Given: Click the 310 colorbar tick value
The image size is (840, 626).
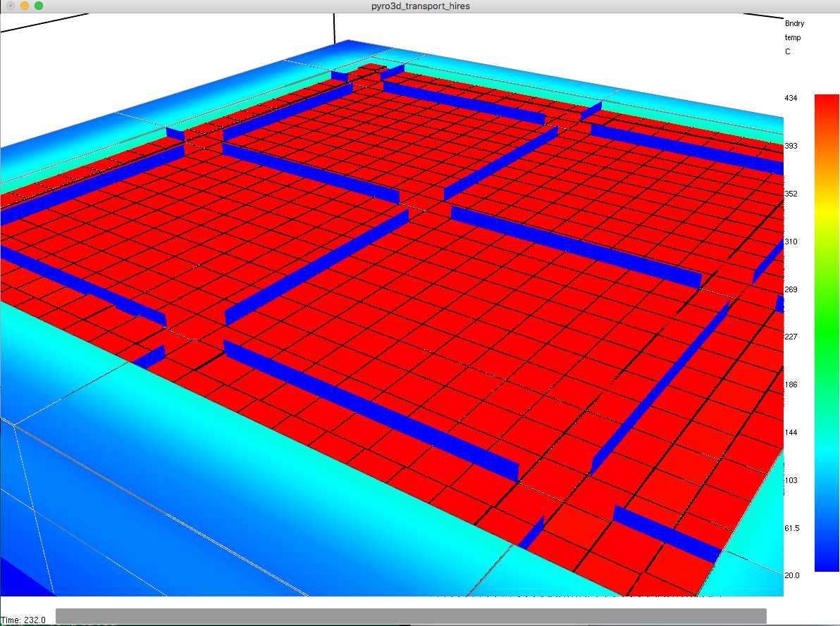Looking at the screenshot, I should [789, 242].
